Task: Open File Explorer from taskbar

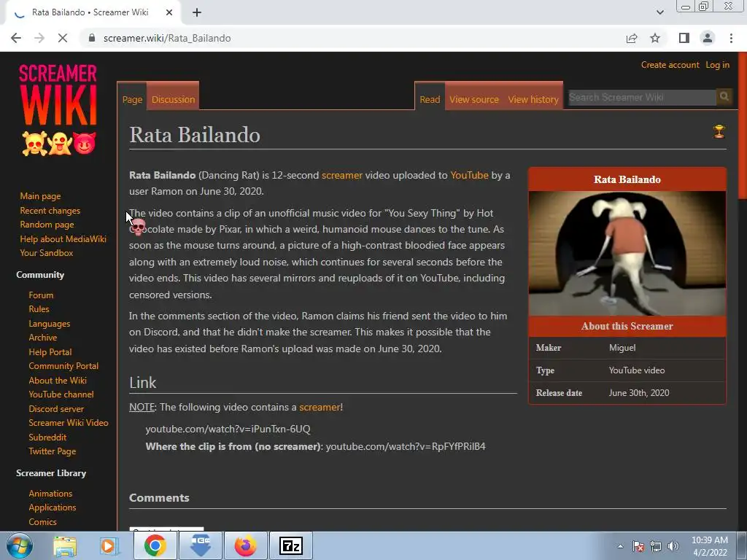Action: pyautogui.click(x=65, y=546)
